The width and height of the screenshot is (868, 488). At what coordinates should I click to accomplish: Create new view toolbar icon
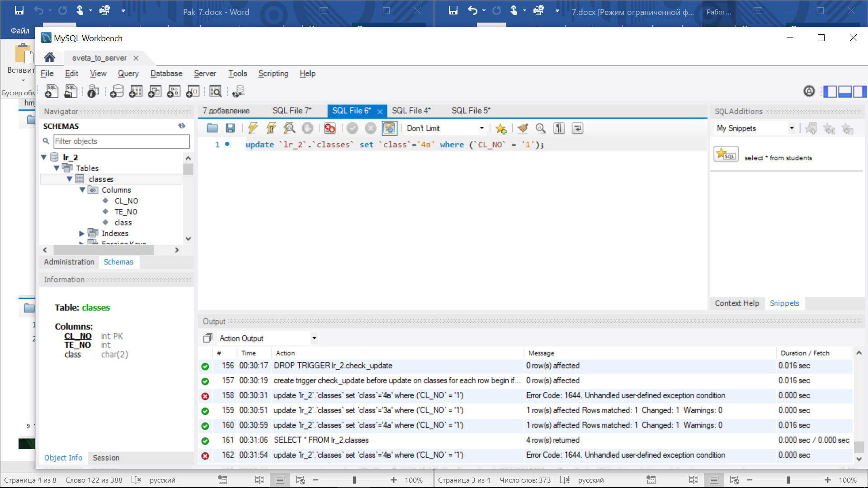click(155, 91)
